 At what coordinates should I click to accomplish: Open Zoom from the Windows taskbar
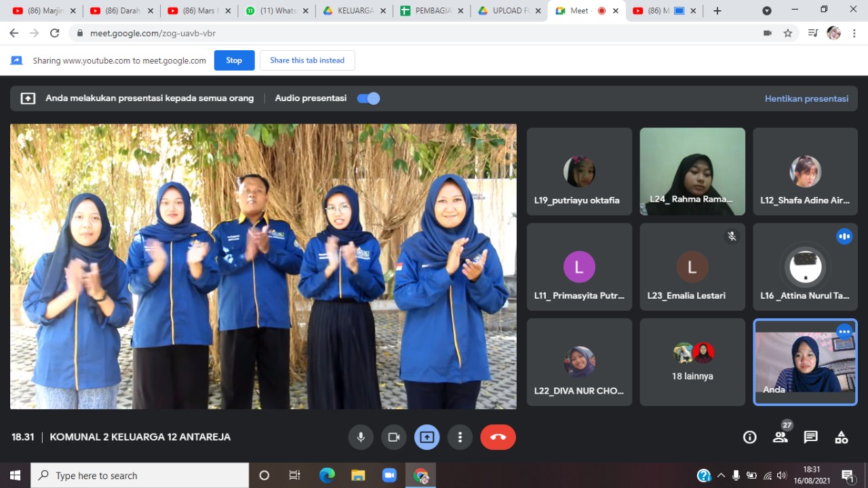(389, 475)
